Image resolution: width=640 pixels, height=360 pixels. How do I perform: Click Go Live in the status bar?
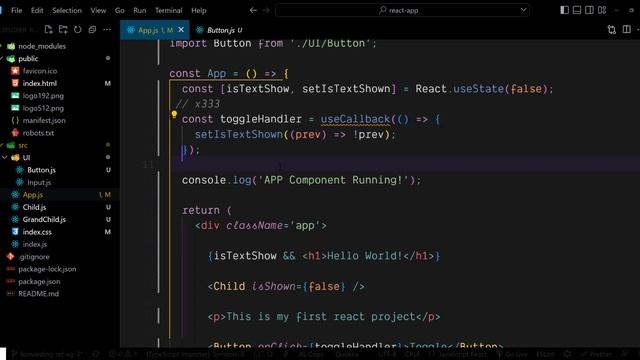tap(512, 354)
